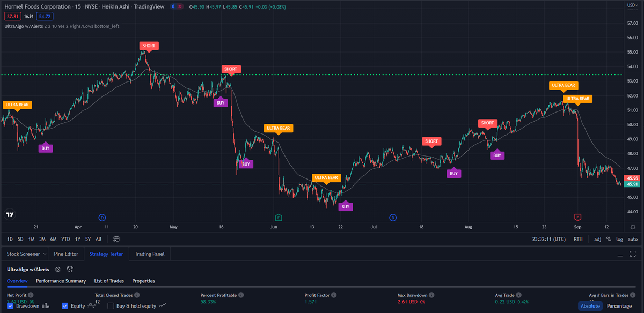The width and height of the screenshot is (644, 313).
Task: Select the Strategy Tester tab
Action: pyautogui.click(x=106, y=254)
